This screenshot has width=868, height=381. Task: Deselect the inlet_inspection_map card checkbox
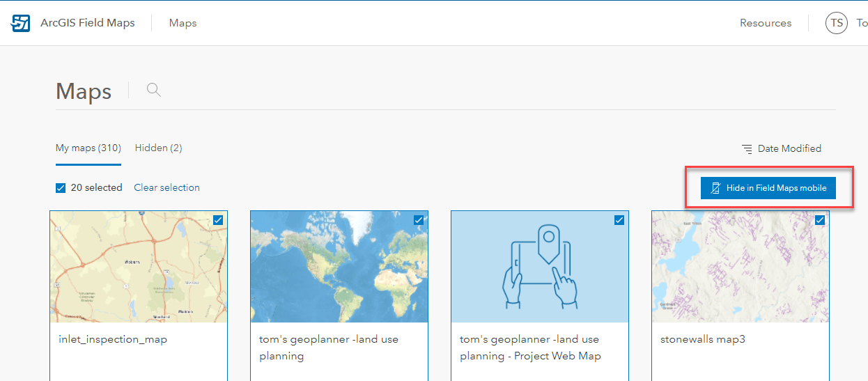point(218,220)
